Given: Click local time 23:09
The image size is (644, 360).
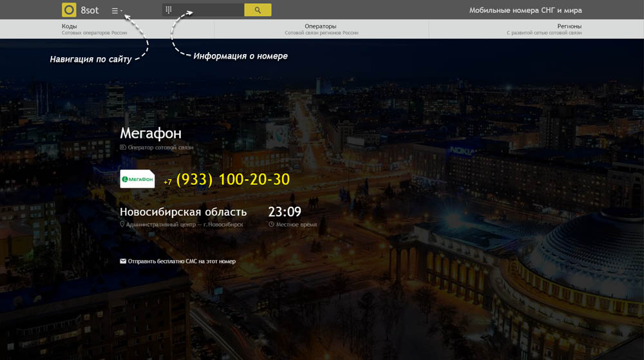Looking at the screenshot, I should 285,212.
